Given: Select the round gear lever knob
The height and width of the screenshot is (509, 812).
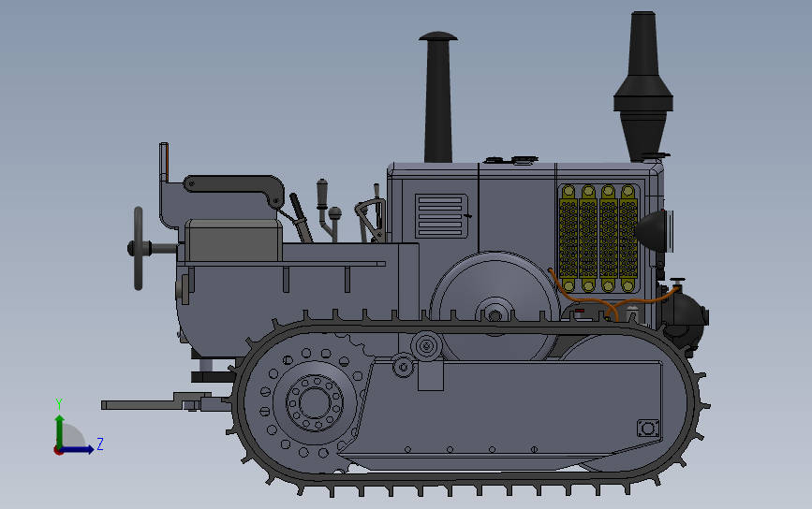Looking at the screenshot, I should (335, 212).
